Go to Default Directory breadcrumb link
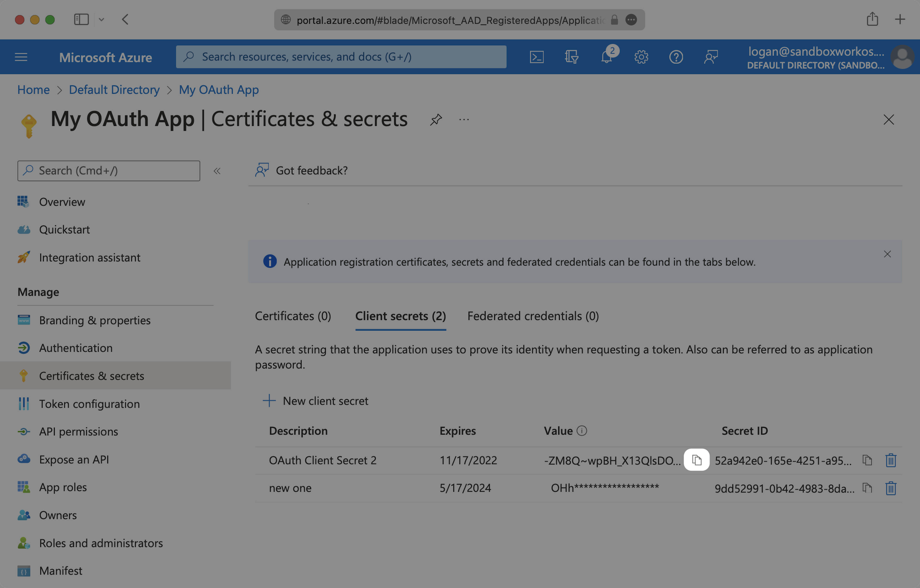This screenshot has width=920, height=588. point(114,90)
